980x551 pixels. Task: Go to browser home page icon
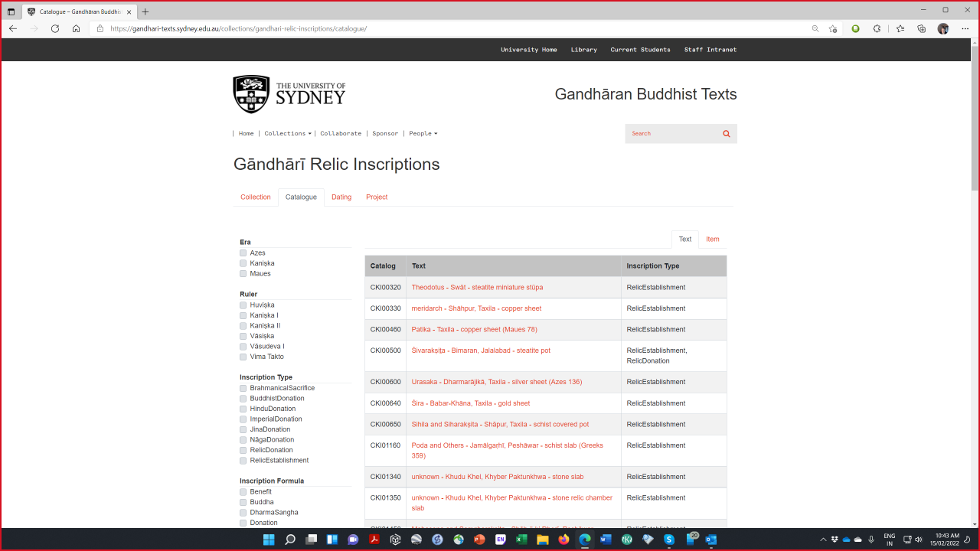coord(76,28)
